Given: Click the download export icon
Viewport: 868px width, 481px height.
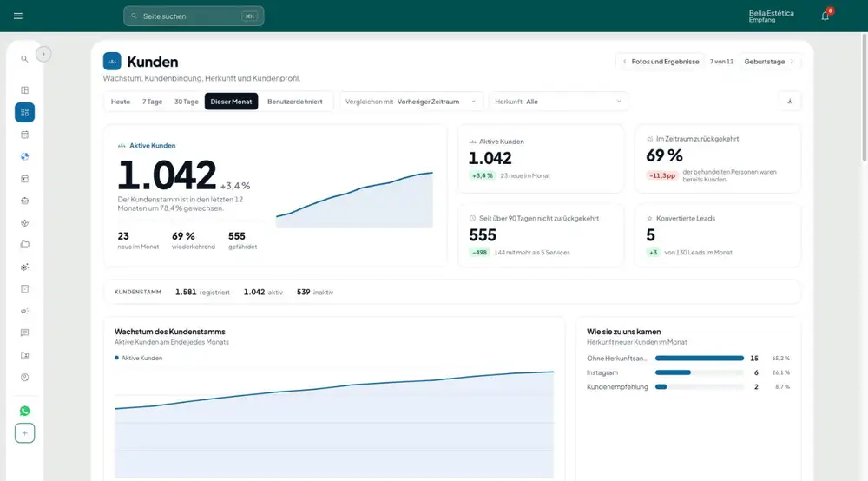Looking at the screenshot, I should [x=790, y=102].
